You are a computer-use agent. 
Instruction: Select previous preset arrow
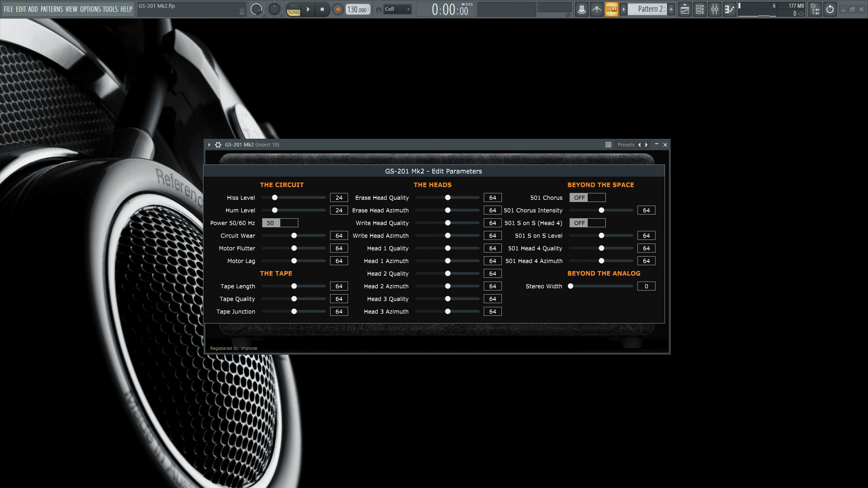(x=639, y=145)
